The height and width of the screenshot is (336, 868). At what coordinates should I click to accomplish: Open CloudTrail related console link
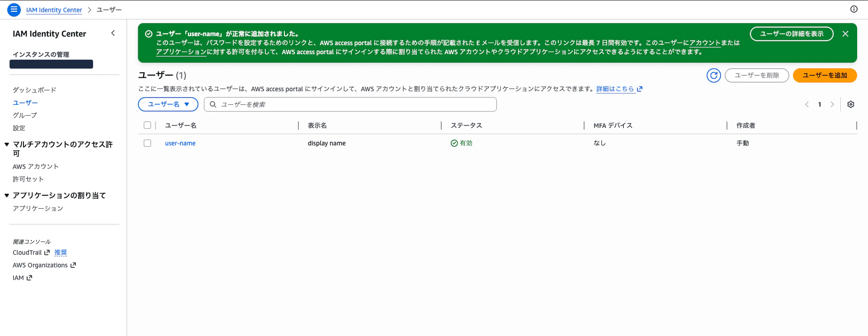coord(27,252)
